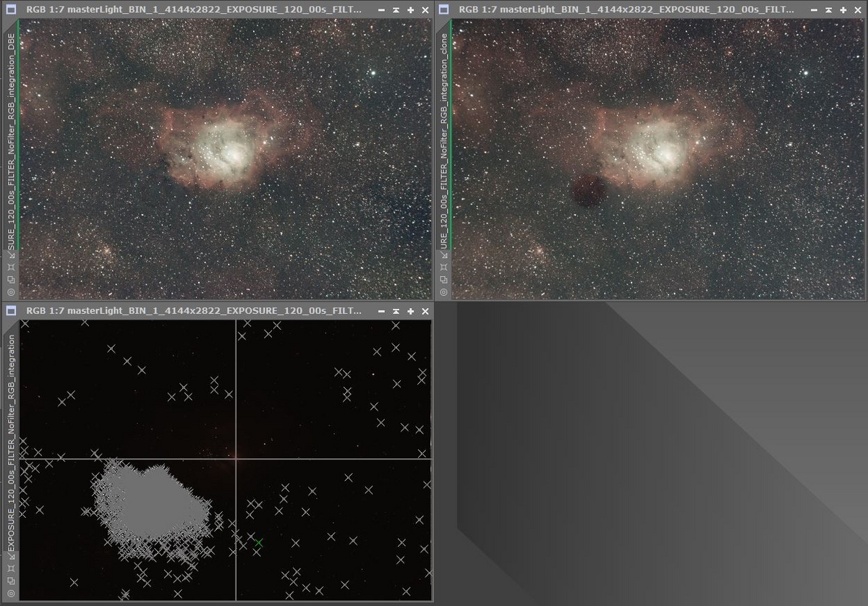Image resolution: width=868 pixels, height=606 pixels.
Task: Click the window icon of the bottom DBE samples window
Action: click(x=11, y=311)
